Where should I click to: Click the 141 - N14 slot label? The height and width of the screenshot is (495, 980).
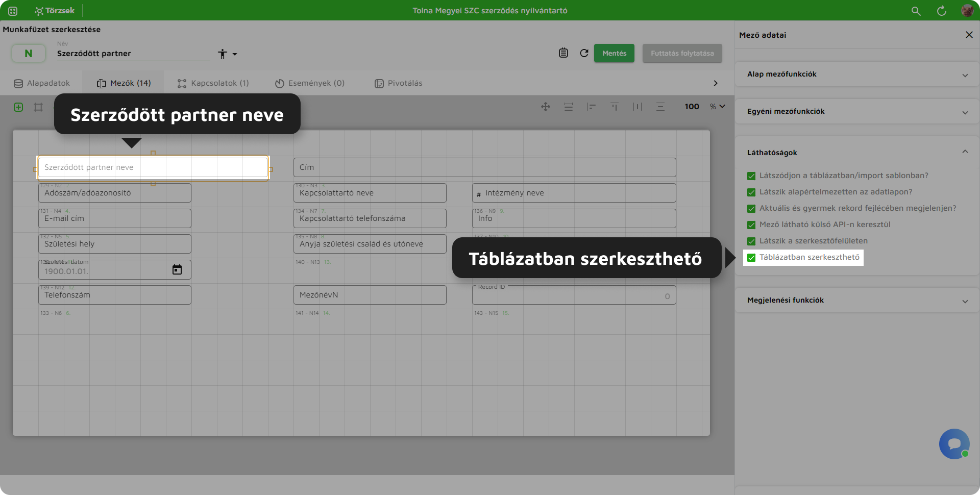(x=307, y=313)
